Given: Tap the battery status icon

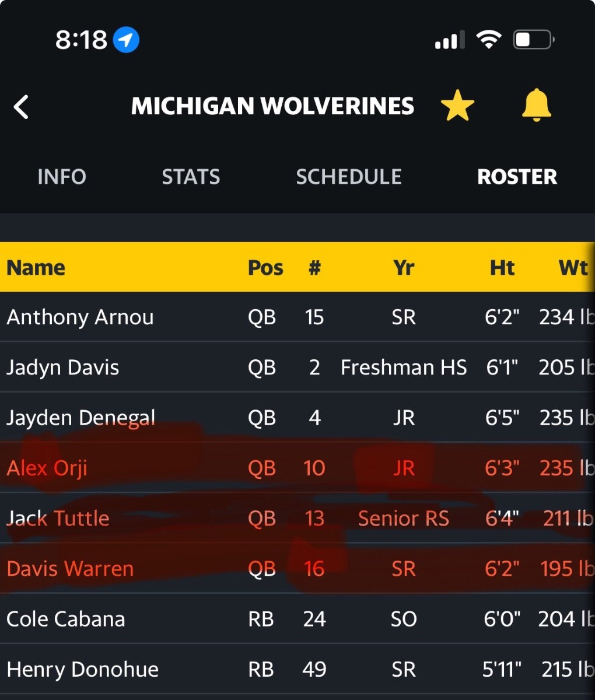Looking at the screenshot, I should [x=533, y=40].
